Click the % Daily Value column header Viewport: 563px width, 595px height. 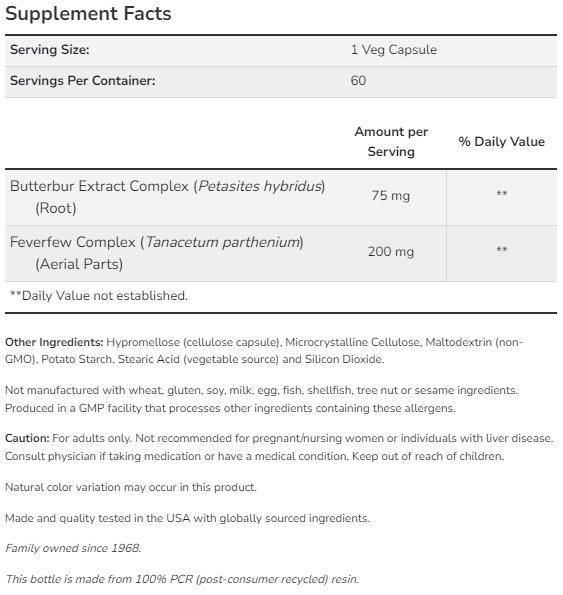click(501, 142)
